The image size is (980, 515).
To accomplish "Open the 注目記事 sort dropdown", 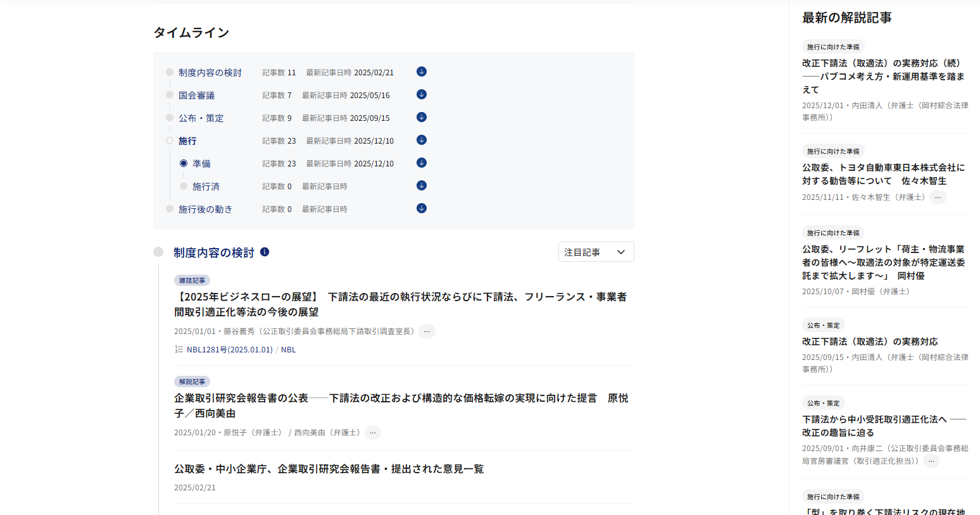I will tap(596, 252).
